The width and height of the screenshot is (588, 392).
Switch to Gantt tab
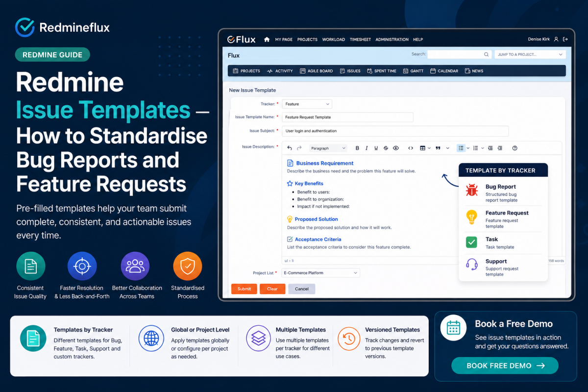coord(413,71)
